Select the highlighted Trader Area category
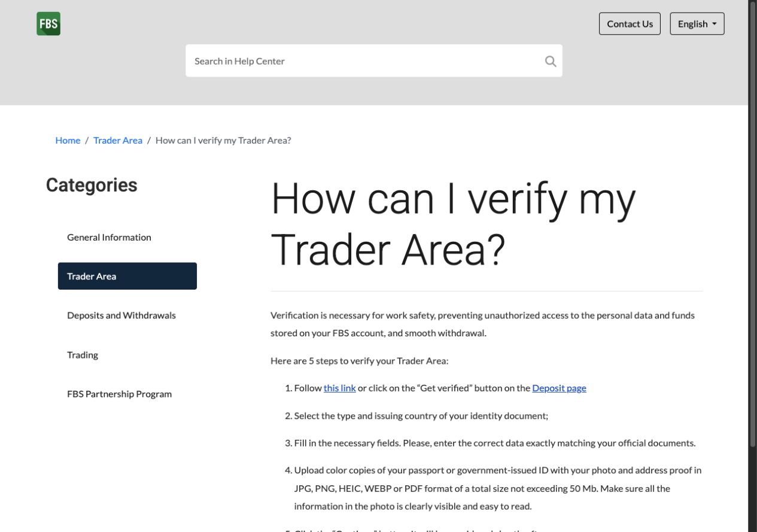 [127, 276]
